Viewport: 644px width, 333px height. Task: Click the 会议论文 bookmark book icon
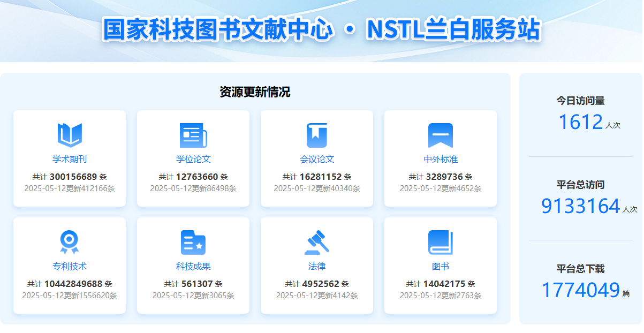coord(317,135)
